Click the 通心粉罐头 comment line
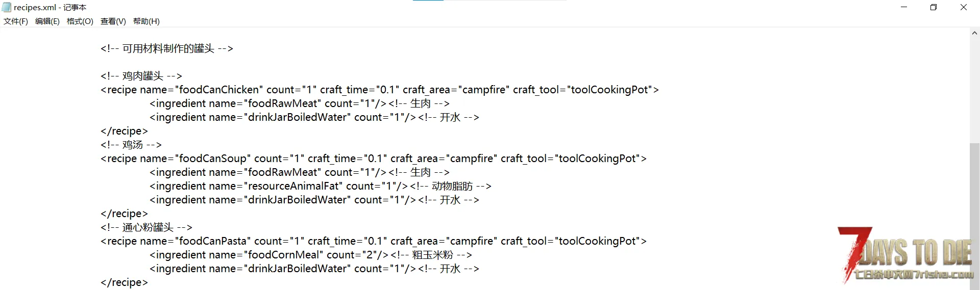The height and width of the screenshot is (290, 980). pos(147,227)
